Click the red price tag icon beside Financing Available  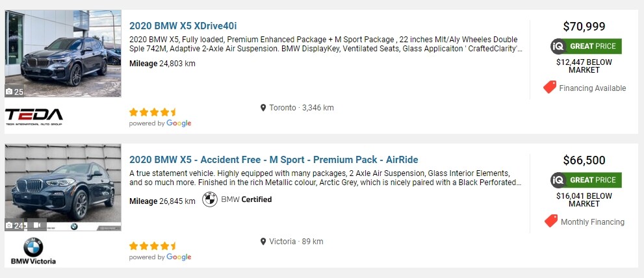550,87
